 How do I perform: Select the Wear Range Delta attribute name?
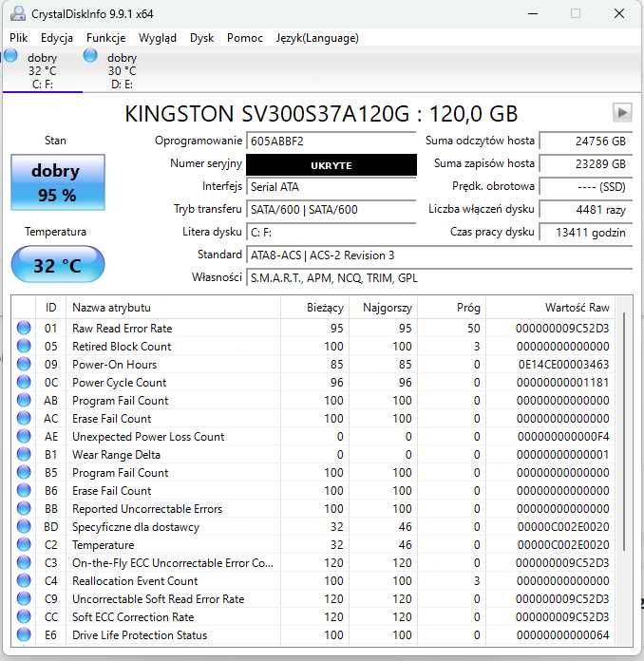[116, 454]
